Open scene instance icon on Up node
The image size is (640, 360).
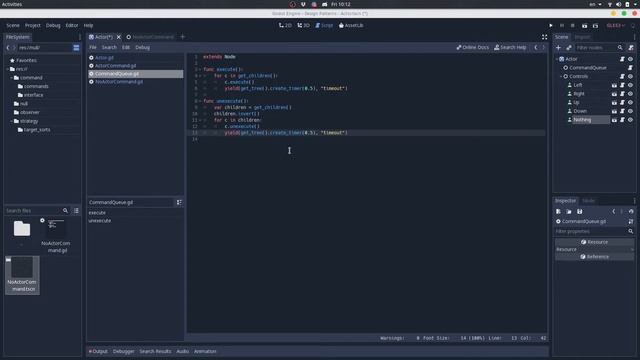614,102
